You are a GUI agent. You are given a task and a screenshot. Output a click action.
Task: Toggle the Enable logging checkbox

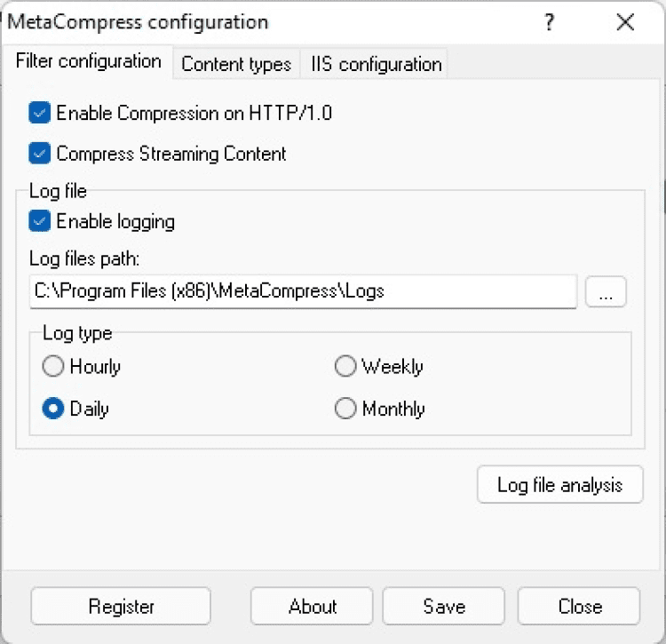[40, 221]
